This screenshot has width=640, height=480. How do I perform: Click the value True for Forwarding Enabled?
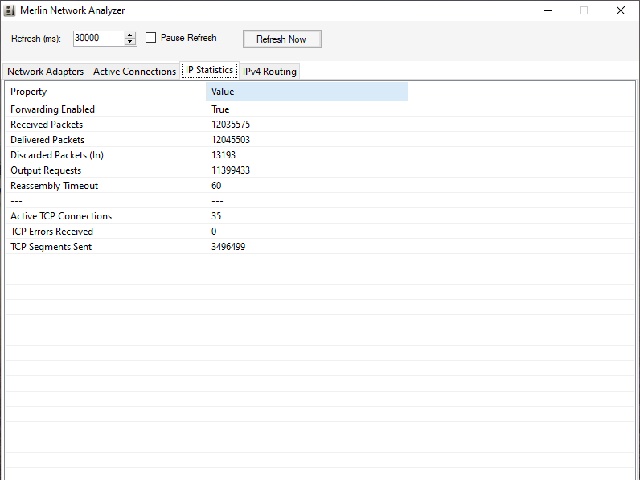coord(220,109)
